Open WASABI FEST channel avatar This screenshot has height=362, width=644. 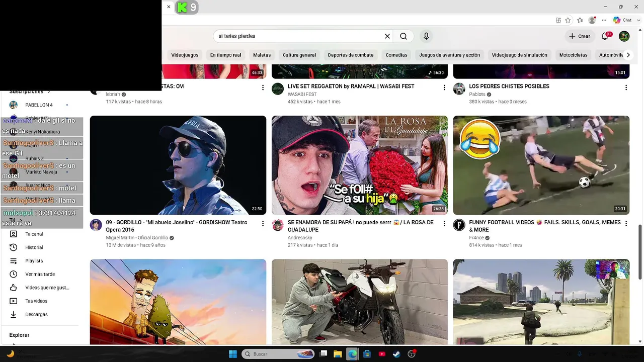pyautogui.click(x=278, y=89)
